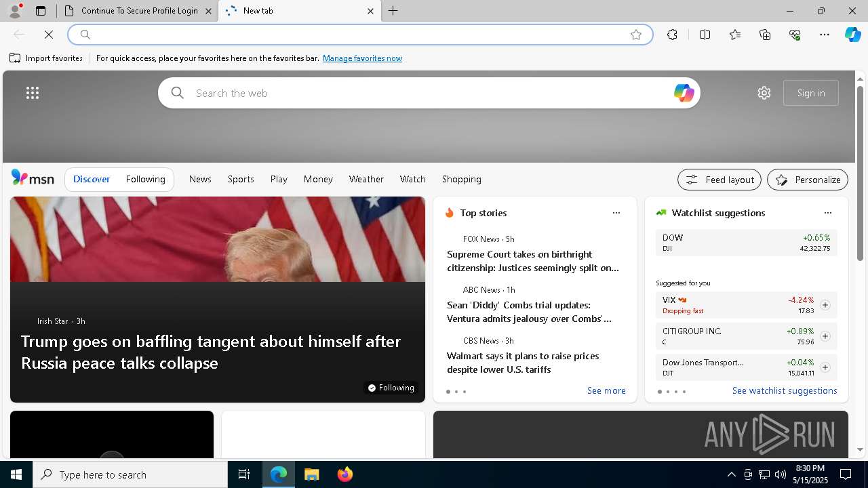Add Dow Jones Transport to watchlist
The height and width of the screenshot is (488, 868).
(x=825, y=367)
